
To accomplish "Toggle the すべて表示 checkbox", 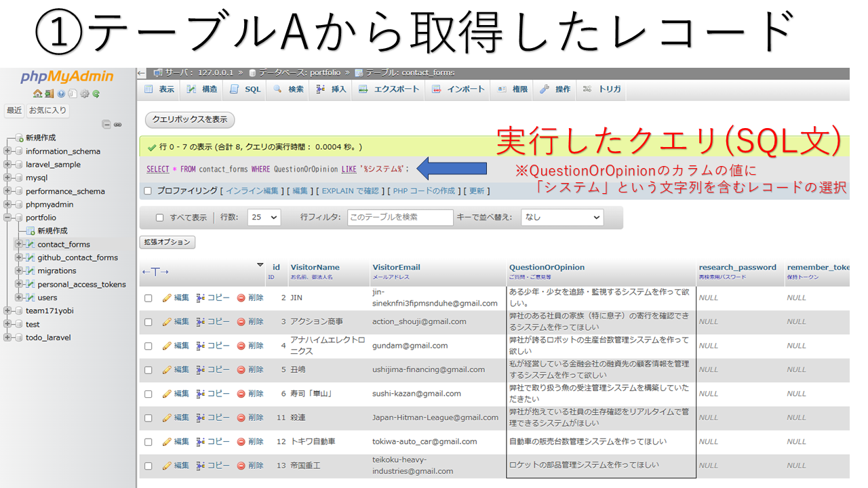I will (160, 218).
